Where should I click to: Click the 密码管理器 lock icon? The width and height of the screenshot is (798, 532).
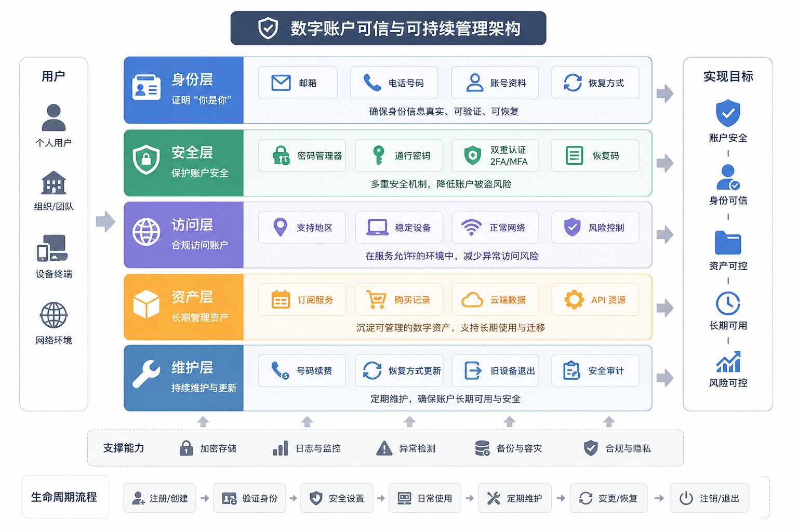[281, 155]
